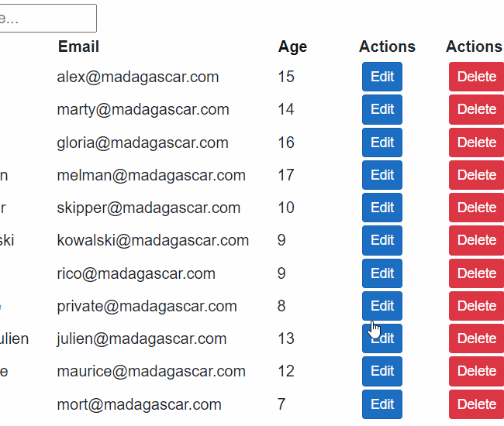Delete the rico@madagascar.com row
Viewport: 504px width, 426px height.
point(476,273)
